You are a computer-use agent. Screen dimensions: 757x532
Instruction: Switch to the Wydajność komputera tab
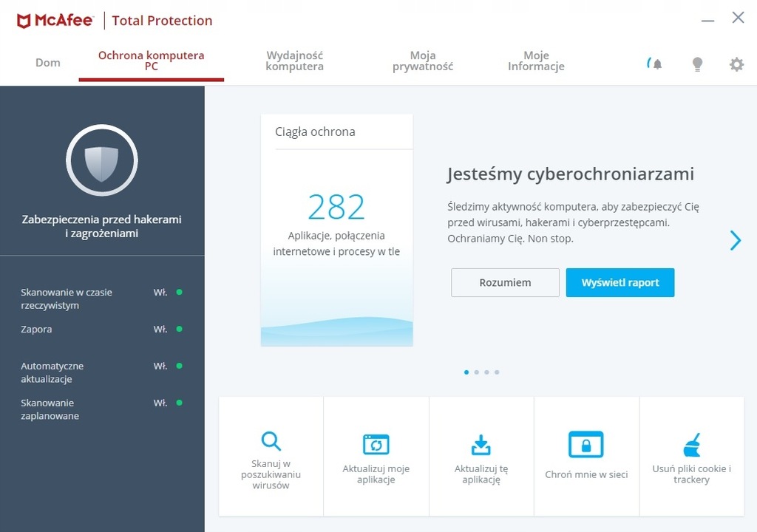295,60
